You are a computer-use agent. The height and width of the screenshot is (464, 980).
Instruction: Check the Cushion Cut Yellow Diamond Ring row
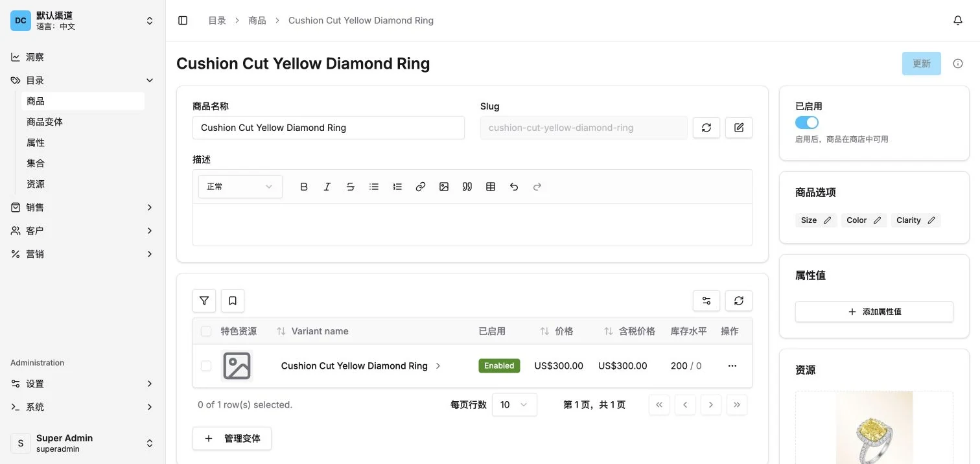(x=206, y=366)
